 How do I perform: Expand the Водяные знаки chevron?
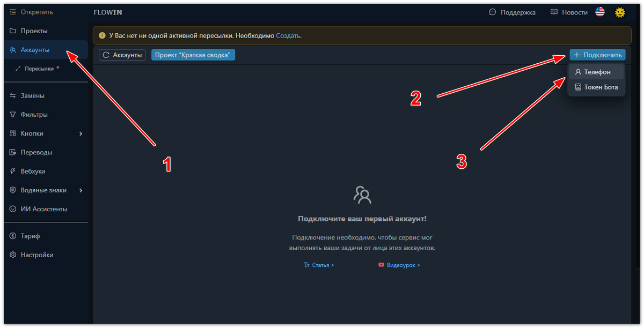pos(81,190)
